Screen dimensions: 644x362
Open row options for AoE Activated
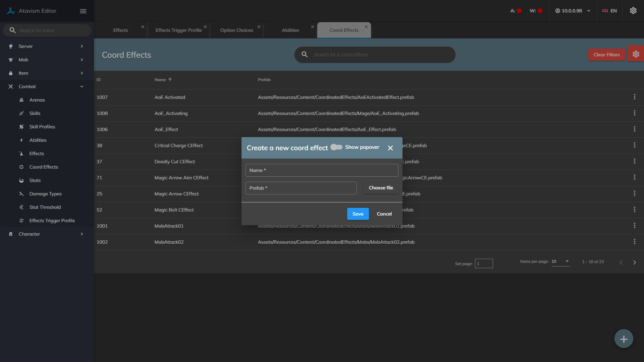pyautogui.click(x=634, y=97)
